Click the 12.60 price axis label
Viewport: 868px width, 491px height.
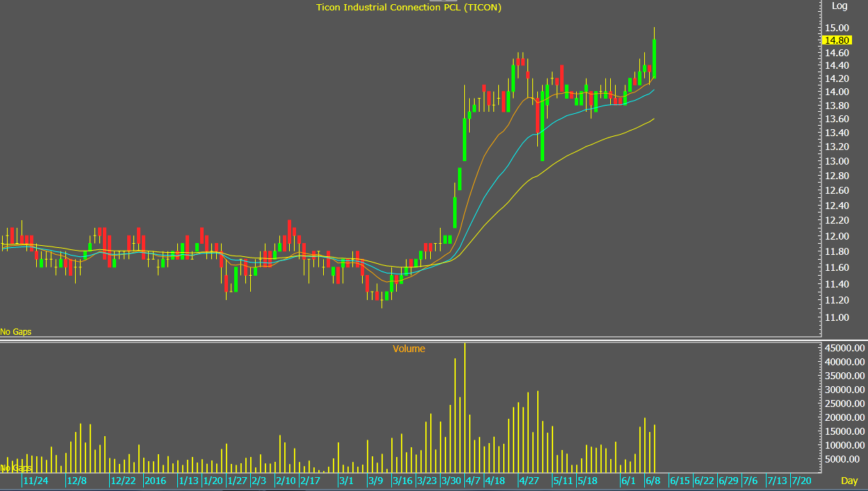836,190
